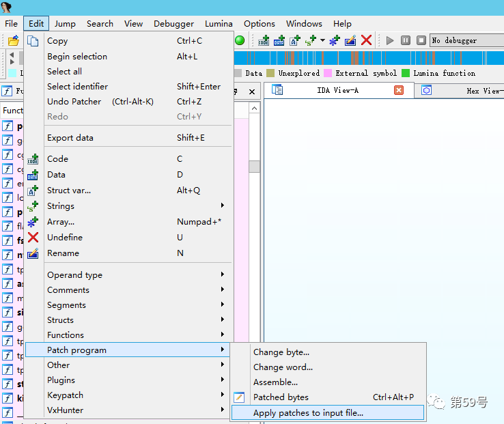This screenshot has width=504, height=424.
Task: Click the Code toolbar icon
Action: tap(264, 40)
